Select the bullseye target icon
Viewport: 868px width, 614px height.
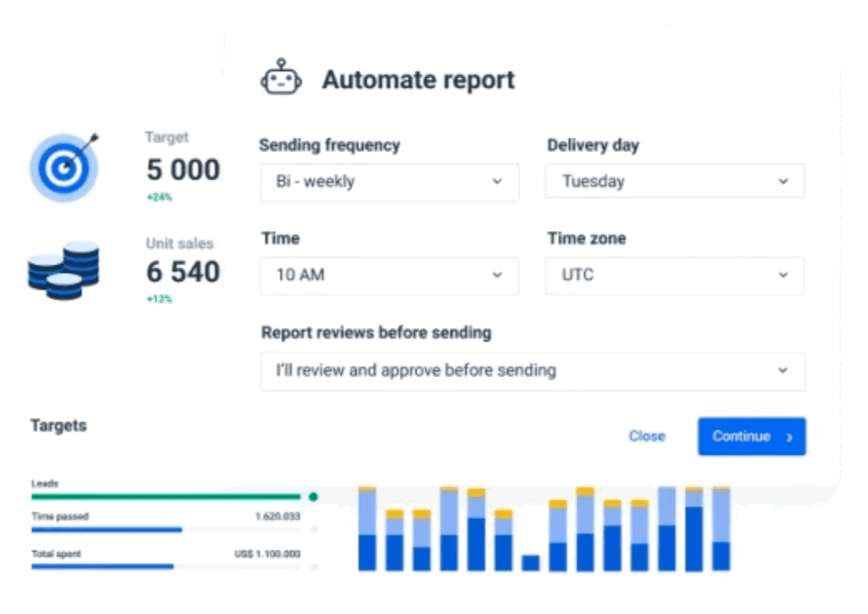click(63, 168)
